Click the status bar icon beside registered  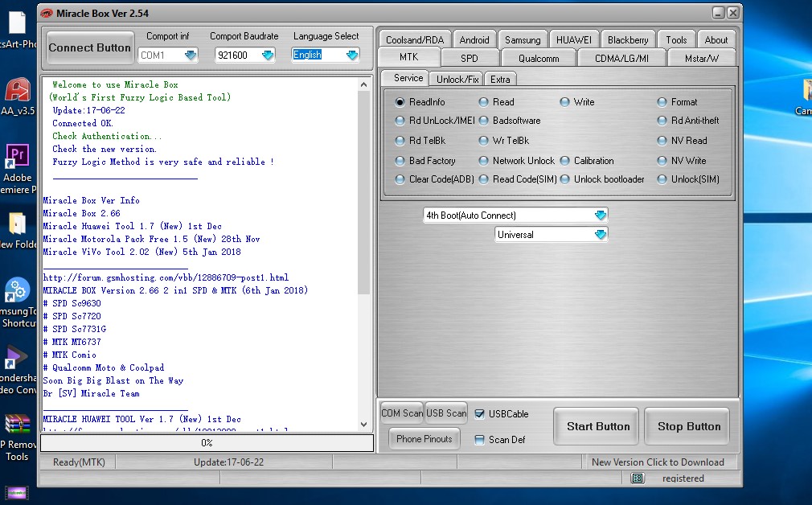[x=638, y=478]
